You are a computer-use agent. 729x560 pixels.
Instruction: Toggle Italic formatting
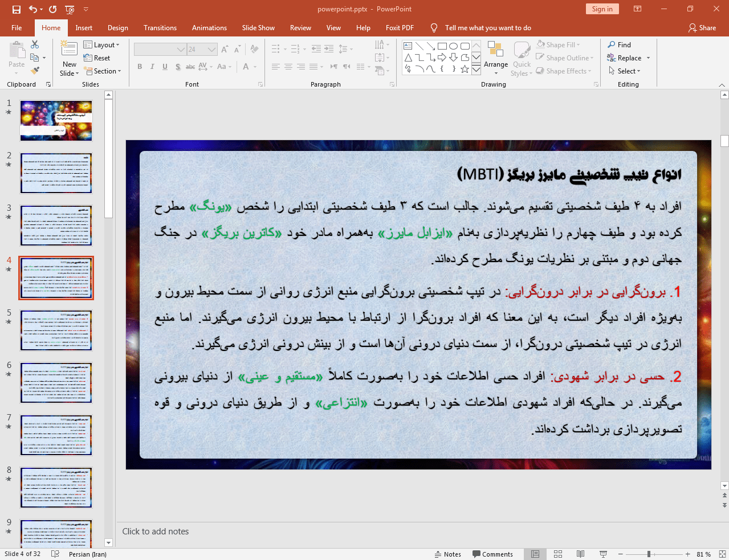152,67
